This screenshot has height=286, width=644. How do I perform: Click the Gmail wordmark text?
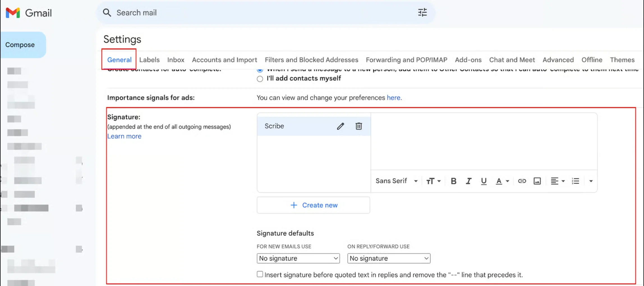tap(38, 13)
